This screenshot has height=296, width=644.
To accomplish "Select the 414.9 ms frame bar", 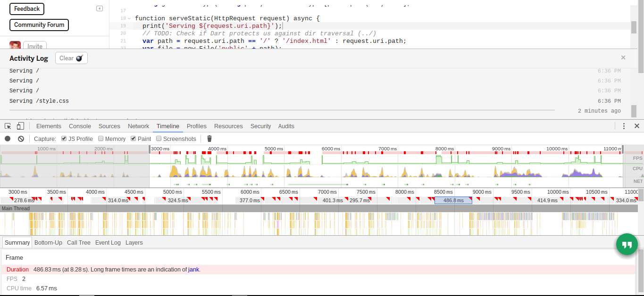I will tap(547, 200).
